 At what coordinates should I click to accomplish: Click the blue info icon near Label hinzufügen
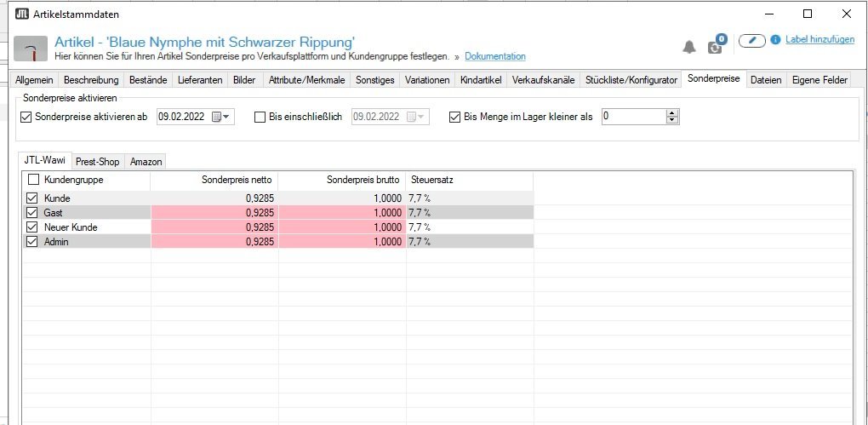click(x=775, y=40)
